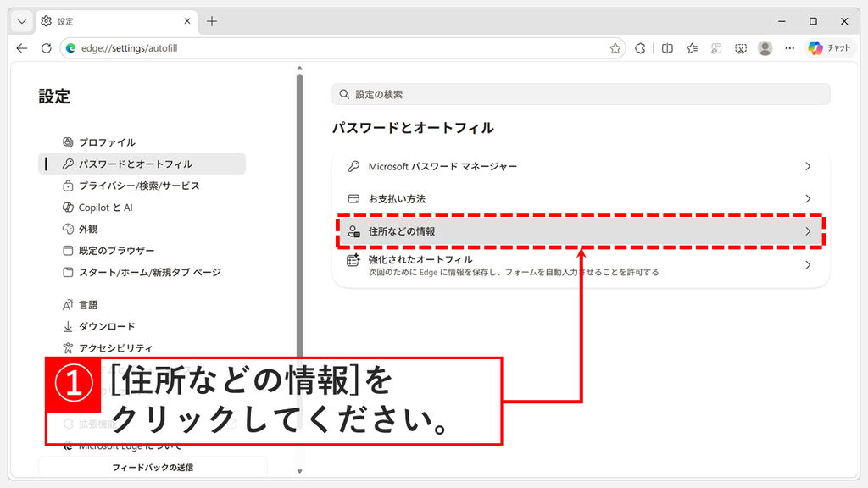
Task: Click the sidebar scrollbar down arrow
Action: 299,471
